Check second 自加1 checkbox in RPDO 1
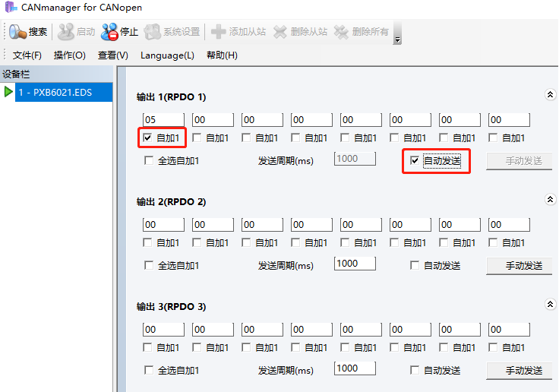The height and width of the screenshot is (392, 559). [x=197, y=138]
